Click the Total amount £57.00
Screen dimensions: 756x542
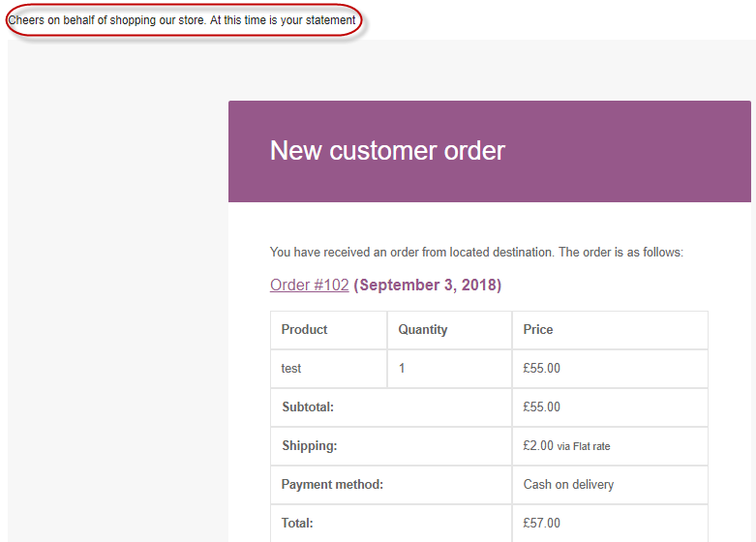click(541, 523)
